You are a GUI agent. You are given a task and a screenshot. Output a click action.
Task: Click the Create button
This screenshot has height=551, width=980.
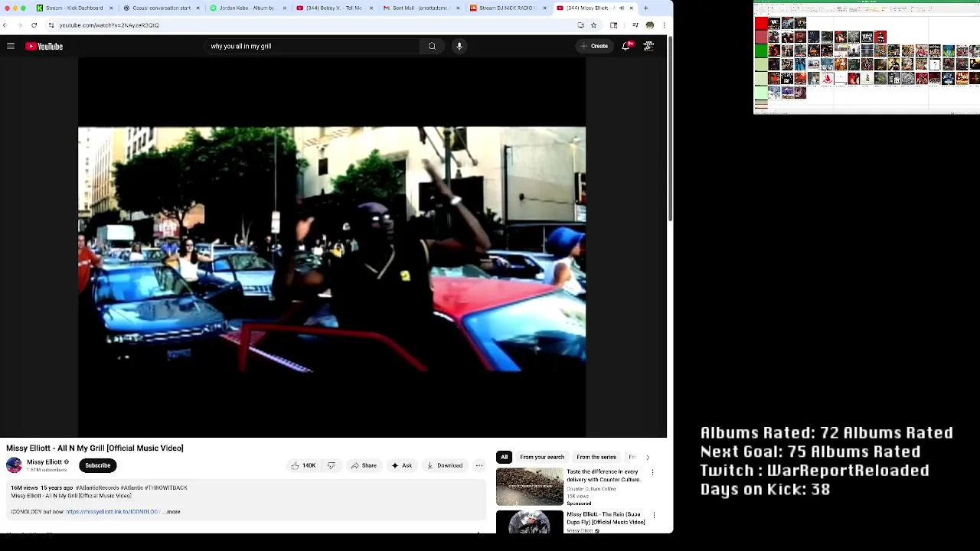tap(594, 46)
